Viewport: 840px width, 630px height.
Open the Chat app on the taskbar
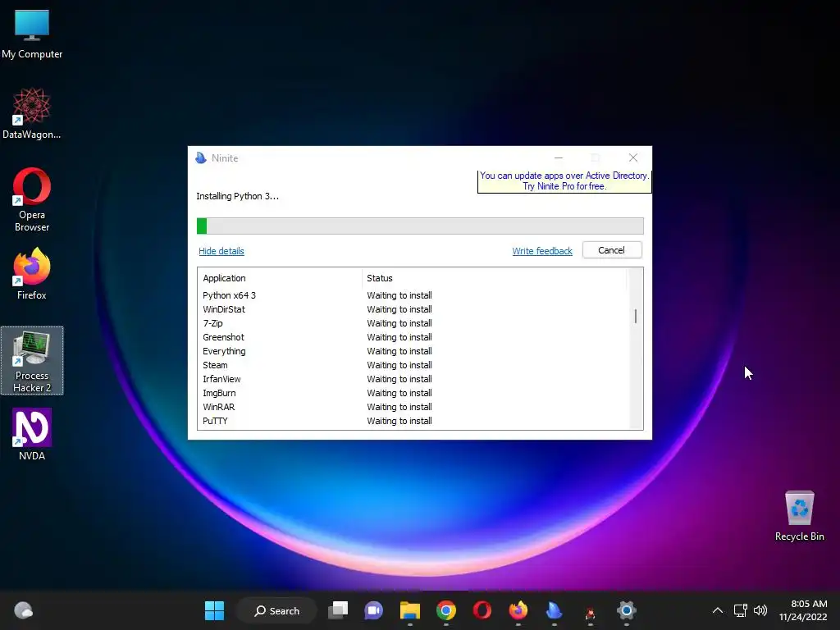[x=373, y=610]
